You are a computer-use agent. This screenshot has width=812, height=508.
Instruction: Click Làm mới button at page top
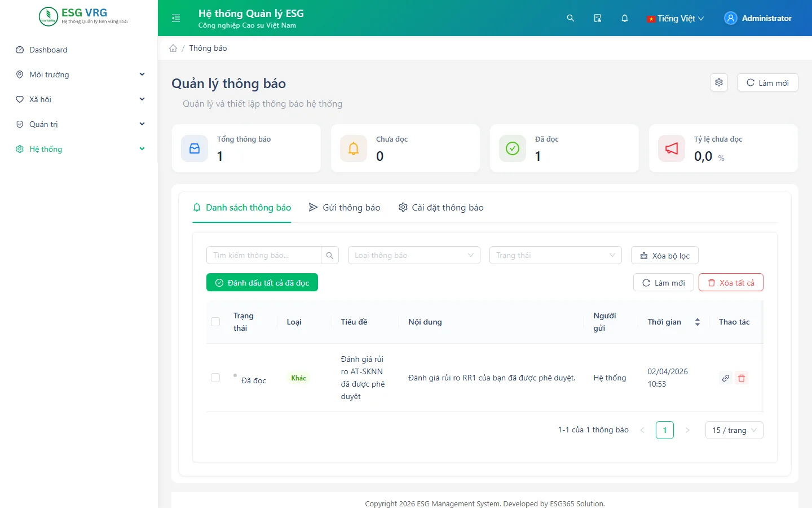[767, 82]
